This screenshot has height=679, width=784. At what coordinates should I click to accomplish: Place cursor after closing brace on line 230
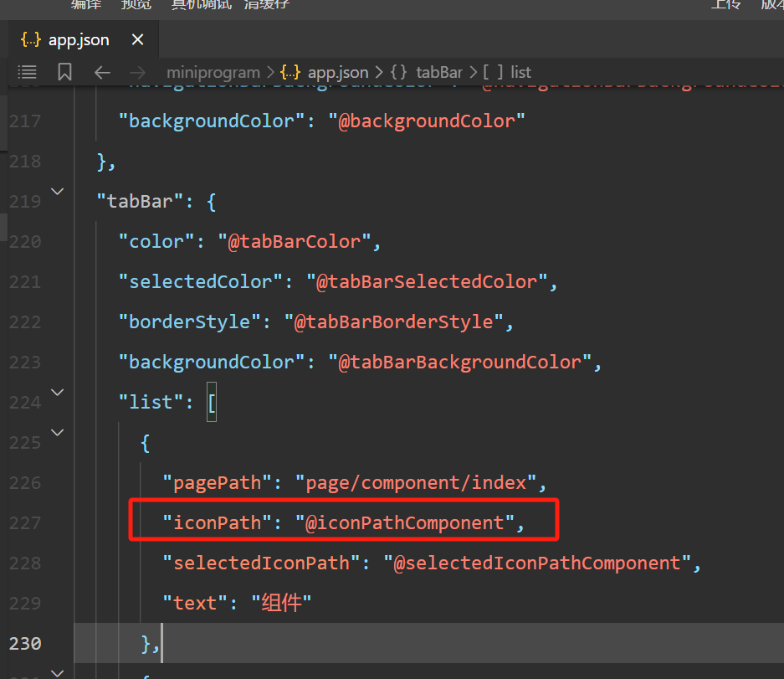tap(161, 644)
